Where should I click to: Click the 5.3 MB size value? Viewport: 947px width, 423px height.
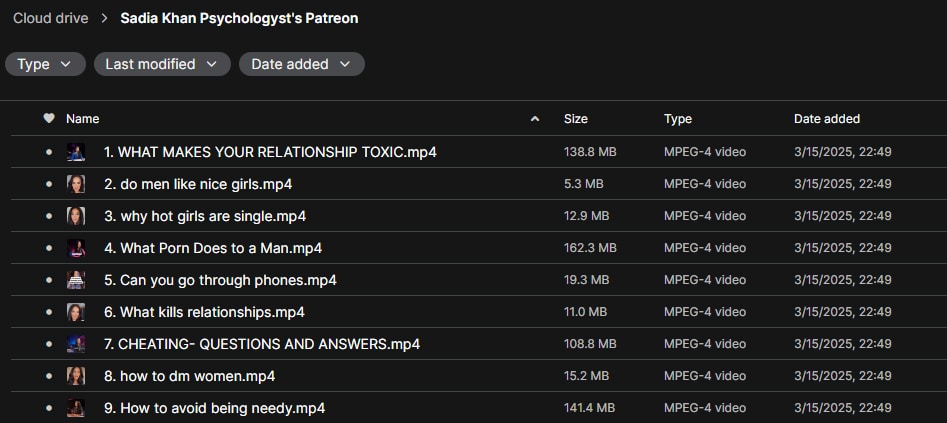click(583, 184)
